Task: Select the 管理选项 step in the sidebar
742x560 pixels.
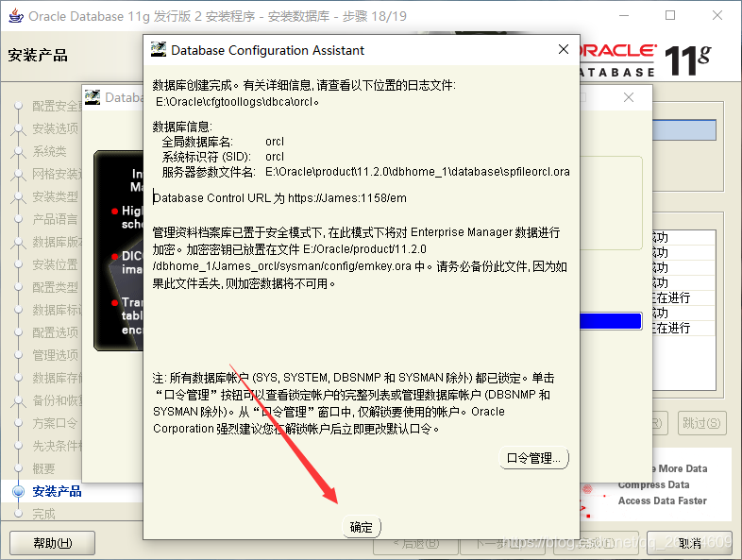Action: coord(55,355)
